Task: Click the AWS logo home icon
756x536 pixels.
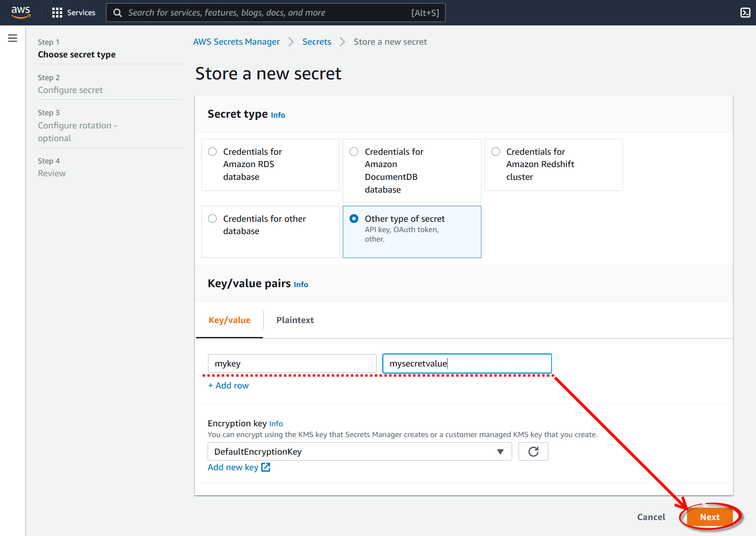Action: pyautogui.click(x=21, y=12)
